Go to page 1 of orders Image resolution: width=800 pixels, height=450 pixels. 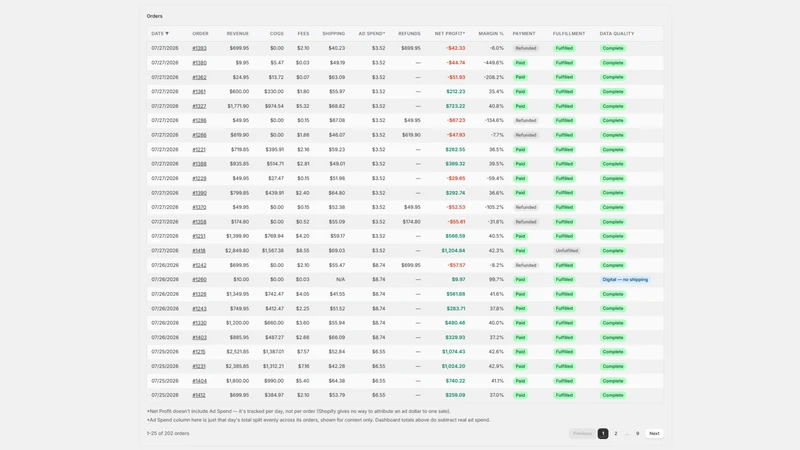click(603, 433)
